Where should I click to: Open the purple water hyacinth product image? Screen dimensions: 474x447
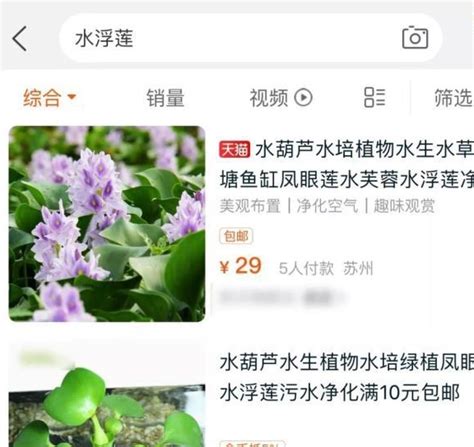coord(107,224)
